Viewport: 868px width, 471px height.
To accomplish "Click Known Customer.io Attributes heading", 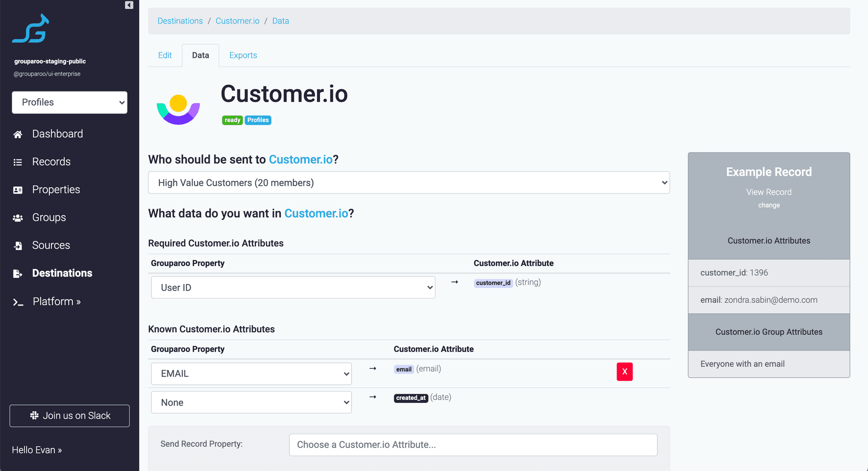I will (x=211, y=329).
